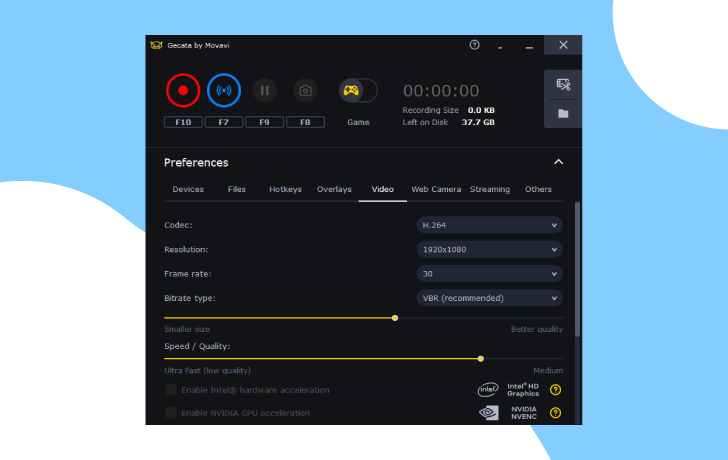
Task: Open the Hotkeys tab
Action: tap(285, 189)
